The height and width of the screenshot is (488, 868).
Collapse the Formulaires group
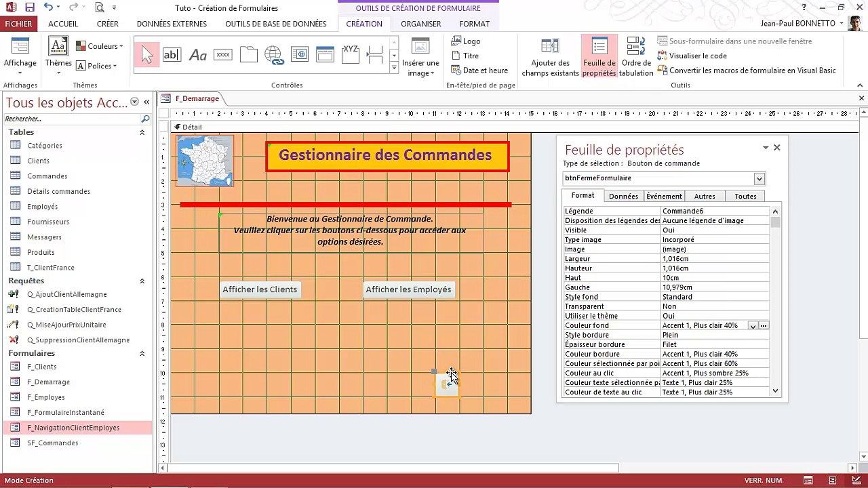(142, 353)
